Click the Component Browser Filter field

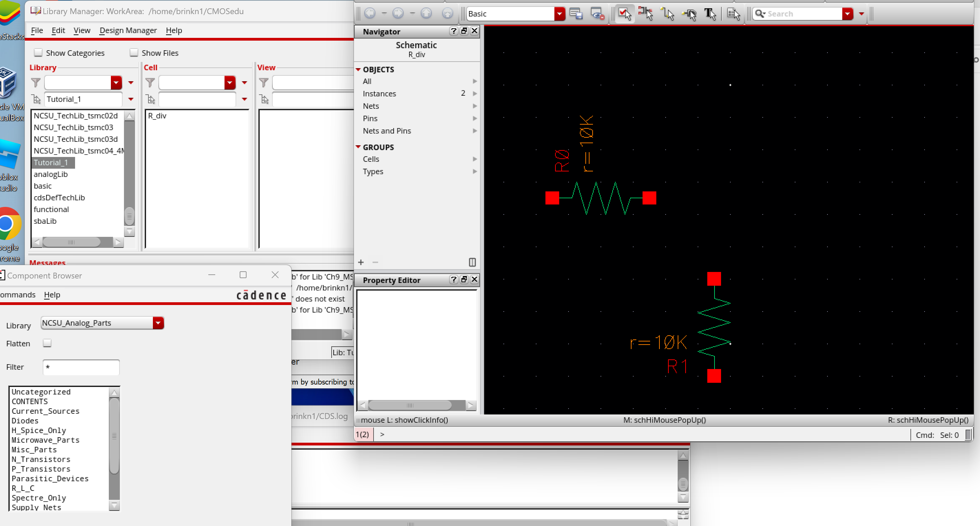[81, 367]
